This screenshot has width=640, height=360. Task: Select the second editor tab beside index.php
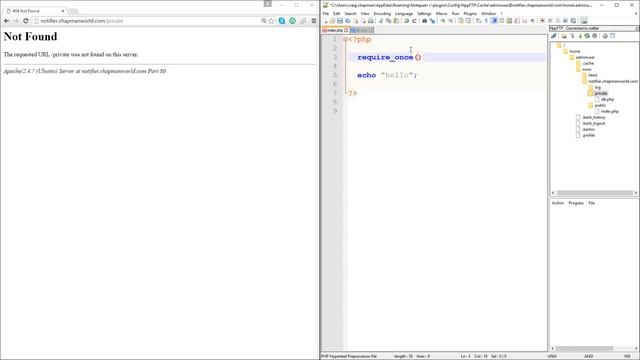pos(362,30)
